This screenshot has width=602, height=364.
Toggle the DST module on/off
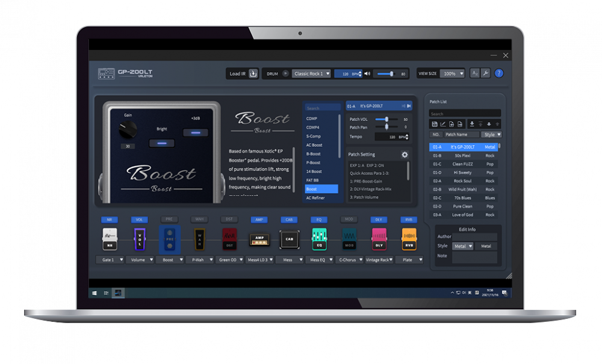[229, 220]
